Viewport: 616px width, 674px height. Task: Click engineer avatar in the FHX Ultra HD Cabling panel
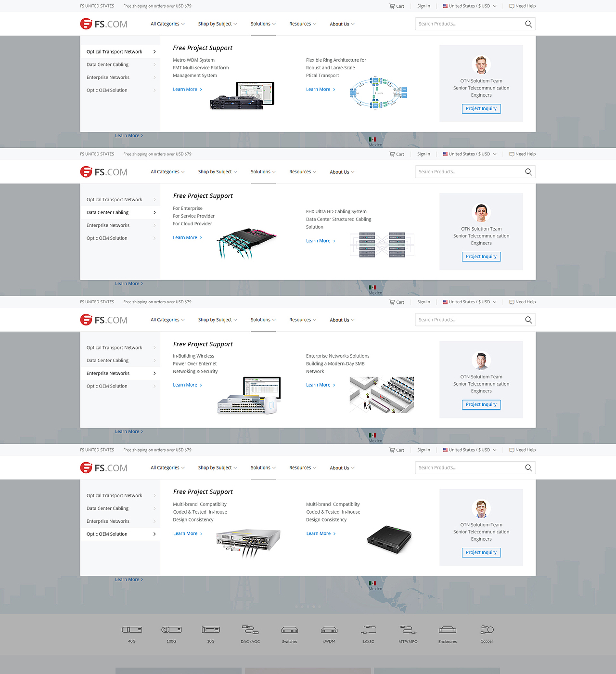coord(481,212)
